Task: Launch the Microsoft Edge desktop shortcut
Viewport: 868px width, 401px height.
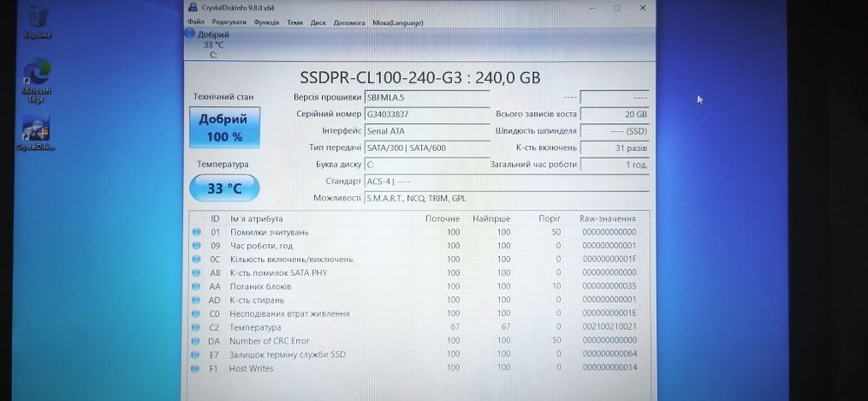Action: 36,80
